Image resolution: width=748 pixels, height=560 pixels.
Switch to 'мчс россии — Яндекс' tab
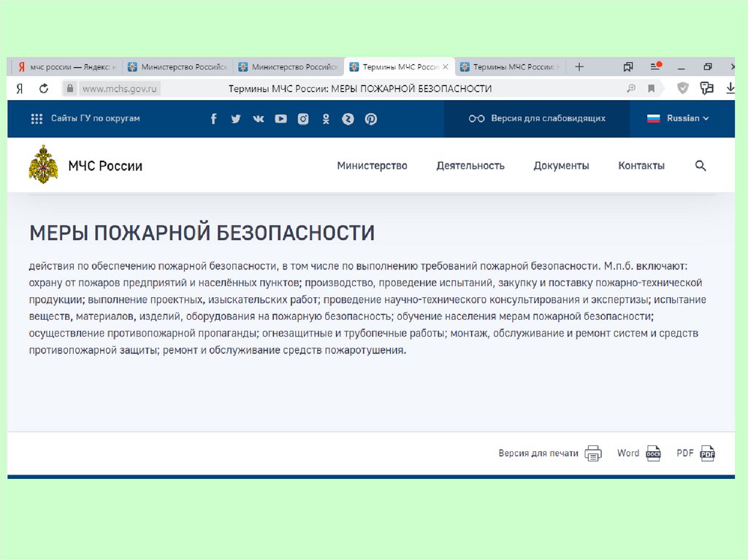[x=66, y=66]
